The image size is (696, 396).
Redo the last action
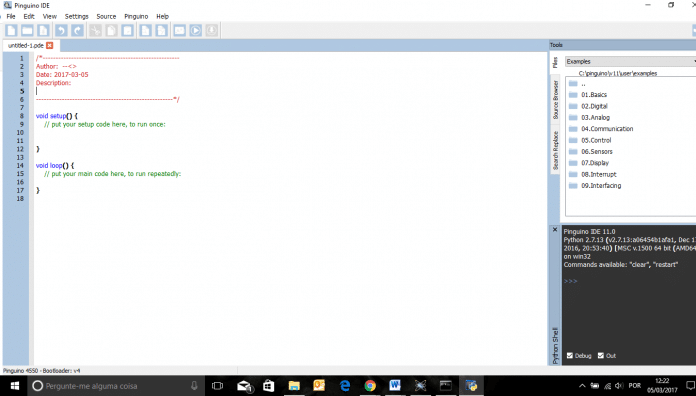pos(77,30)
